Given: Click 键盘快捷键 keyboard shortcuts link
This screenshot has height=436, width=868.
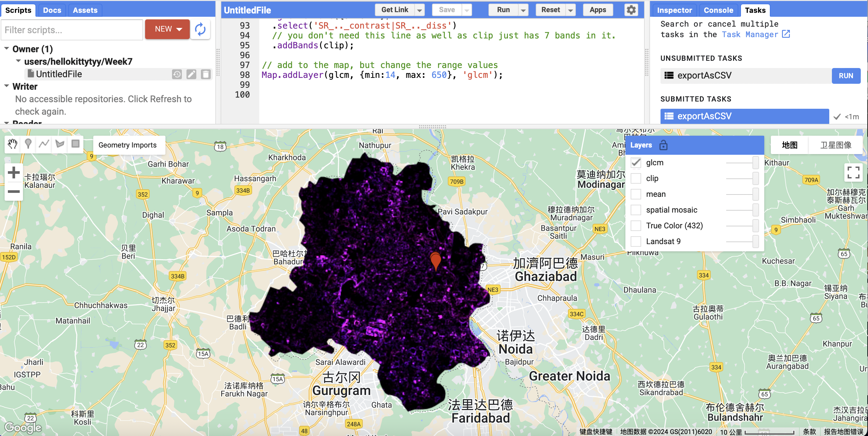Looking at the screenshot, I should click(x=596, y=432).
